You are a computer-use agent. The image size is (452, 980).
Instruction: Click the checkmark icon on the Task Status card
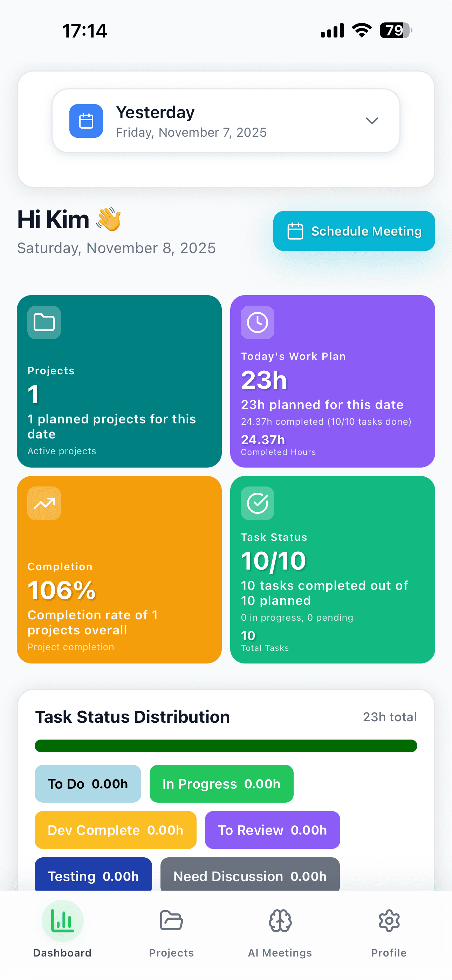click(257, 503)
